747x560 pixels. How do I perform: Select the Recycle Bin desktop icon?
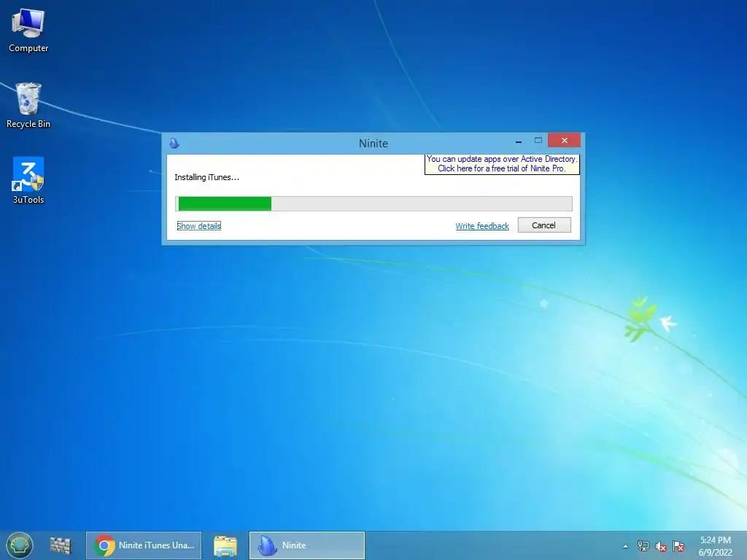click(x=28, y=106)
